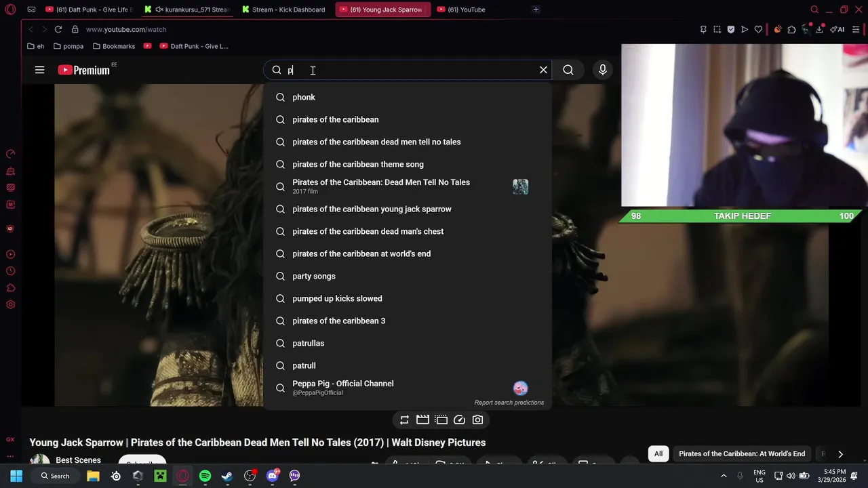The image size is (868, 488).
Task: Switch to Stream - Kick Dashboard tab
Action: pos(285,9)
